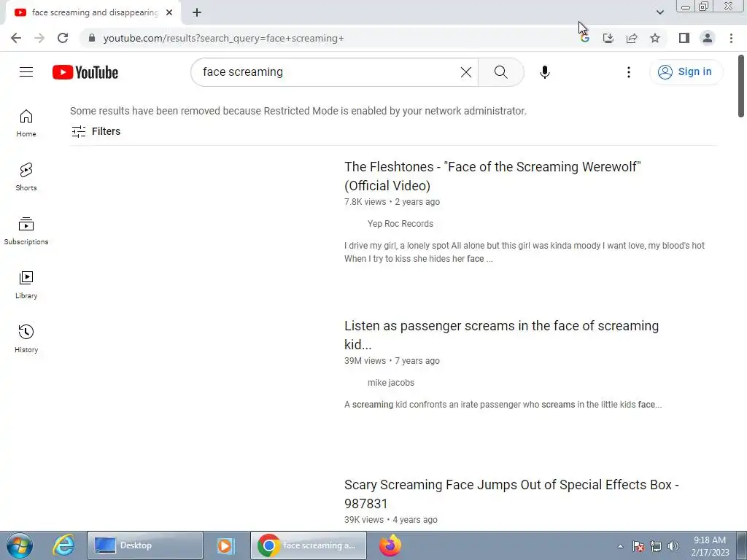
Task: Click the install app icon in address bar
Action: (608, 38)
